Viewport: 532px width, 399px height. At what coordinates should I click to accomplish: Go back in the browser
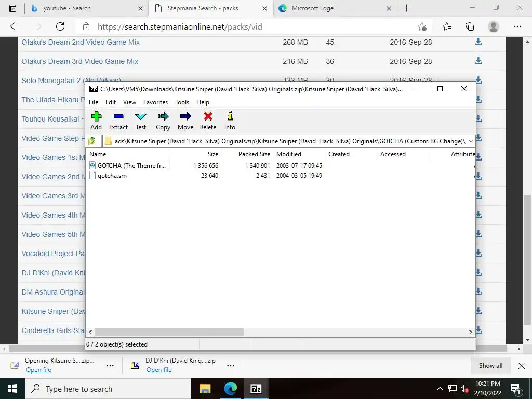[x=14, y=26]
